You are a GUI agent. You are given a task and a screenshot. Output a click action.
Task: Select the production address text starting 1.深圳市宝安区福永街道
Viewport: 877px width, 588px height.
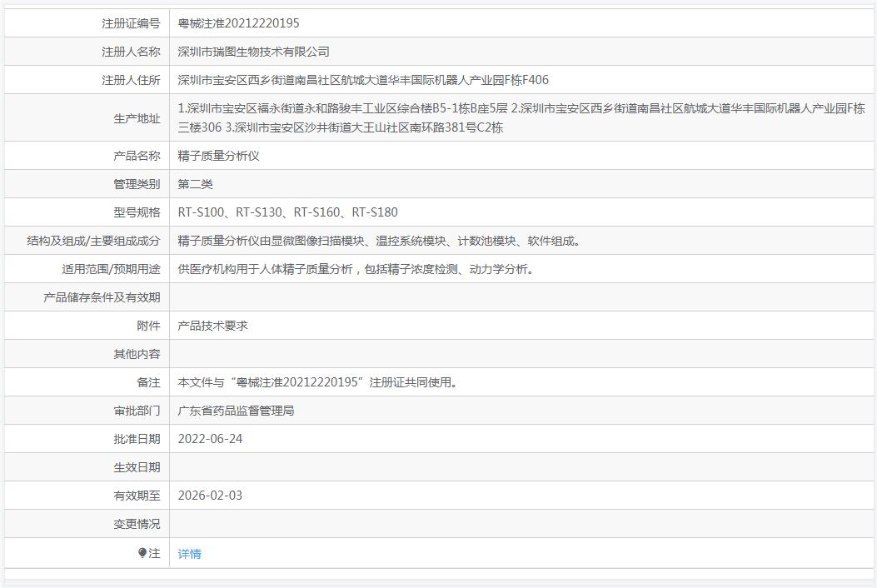pos(521,118)
